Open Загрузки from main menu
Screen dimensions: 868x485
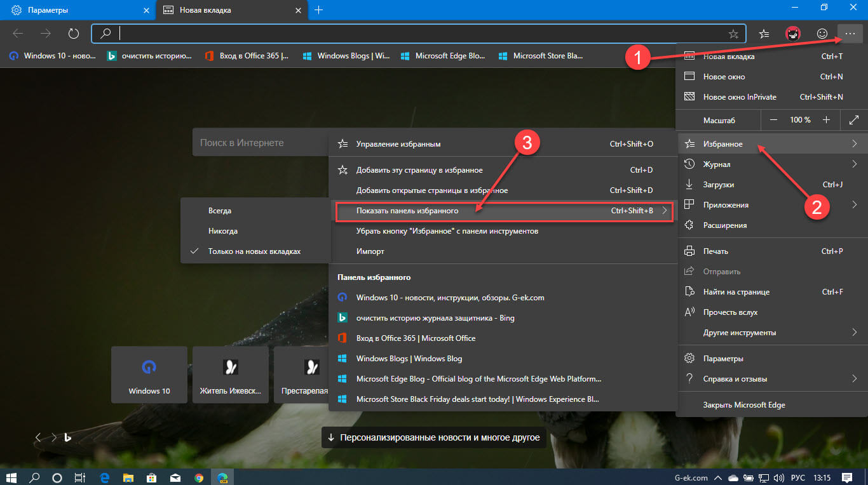(x=771, y=185)
